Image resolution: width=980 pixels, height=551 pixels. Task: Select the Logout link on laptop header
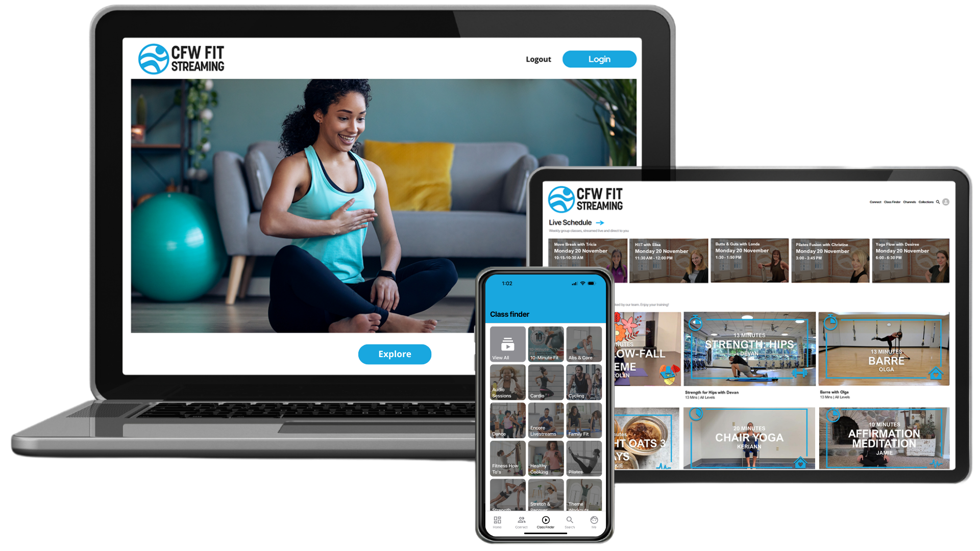pos(538,59)
